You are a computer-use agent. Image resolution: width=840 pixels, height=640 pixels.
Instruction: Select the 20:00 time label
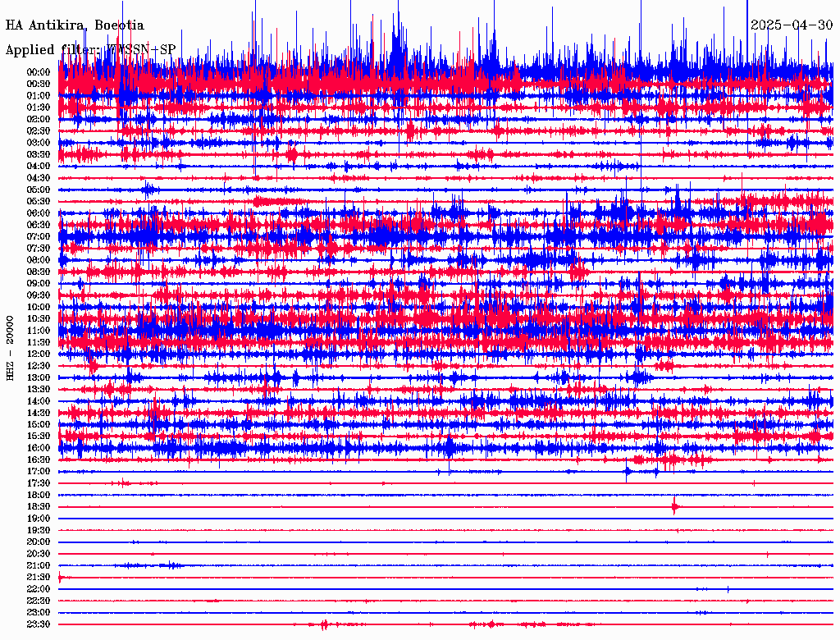39,542
